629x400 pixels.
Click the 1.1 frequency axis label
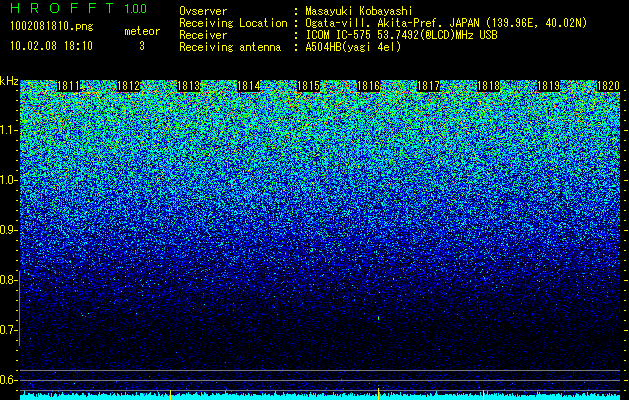tap(8, 130)
